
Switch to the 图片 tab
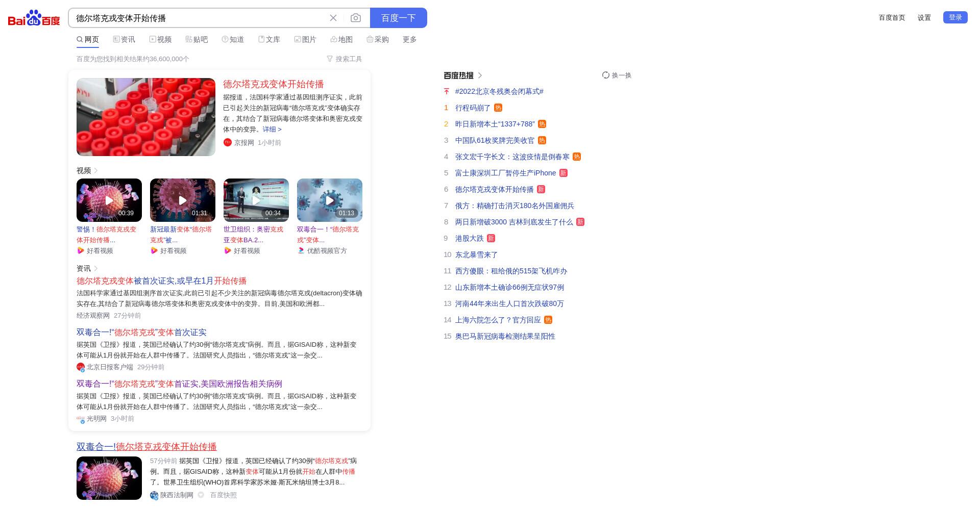coord(305,39)
